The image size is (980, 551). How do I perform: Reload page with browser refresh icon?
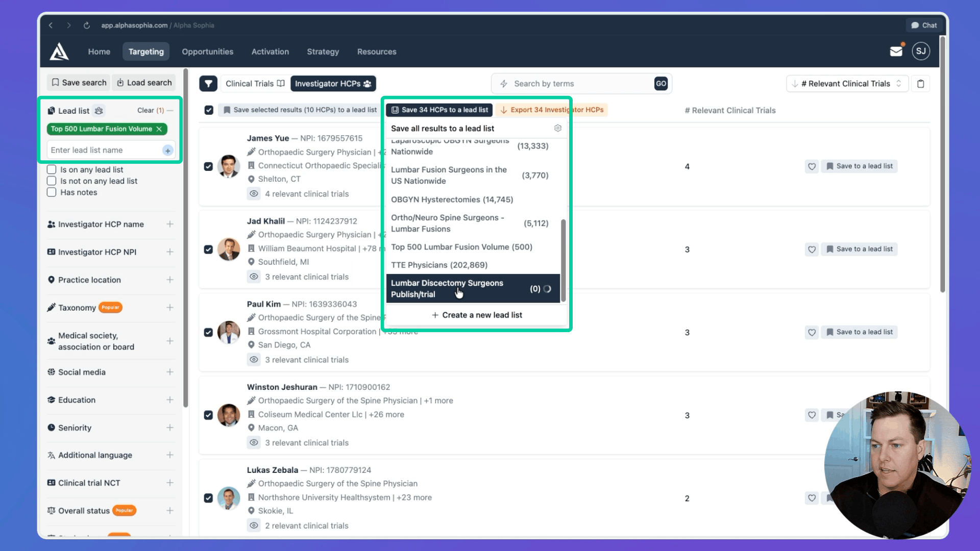(x=87, y=26)
